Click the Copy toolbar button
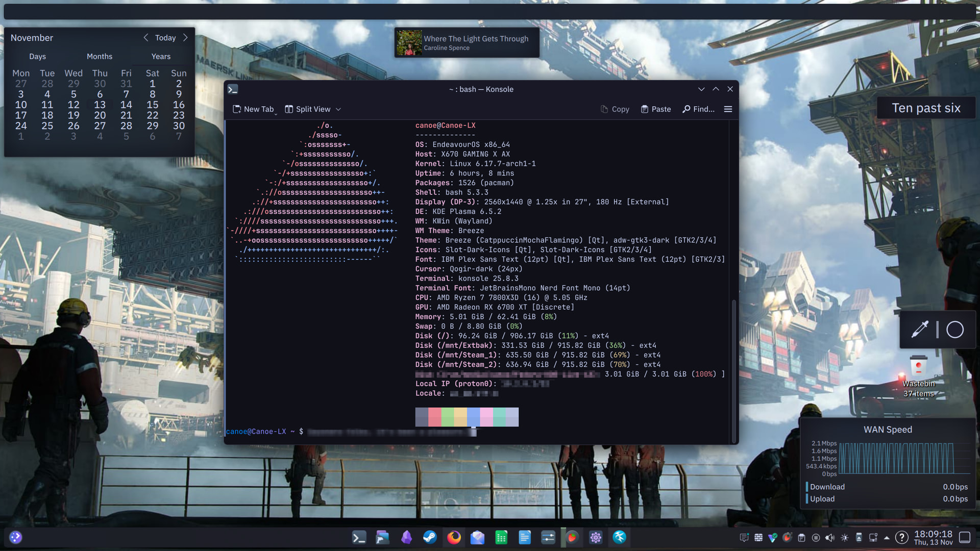This screenshot has width=980, height=551. 615,109
